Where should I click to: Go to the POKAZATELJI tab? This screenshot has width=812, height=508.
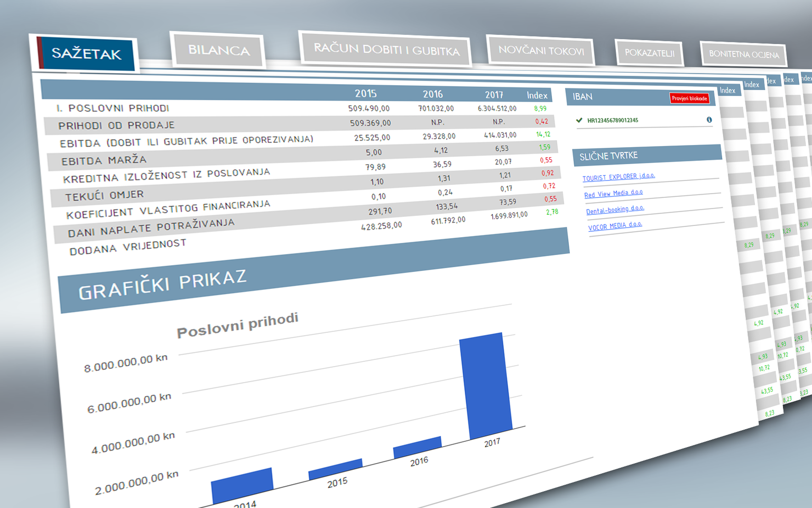pos(649,53)
